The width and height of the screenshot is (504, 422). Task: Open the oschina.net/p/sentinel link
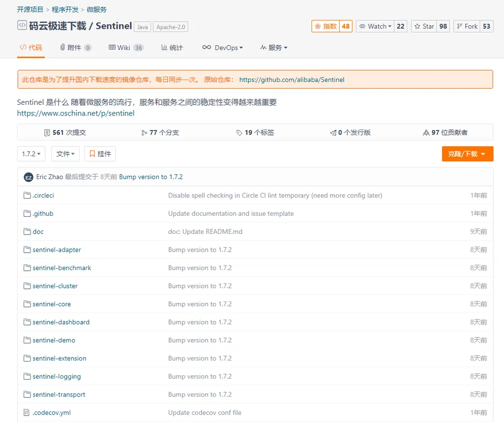pos(76,113)
